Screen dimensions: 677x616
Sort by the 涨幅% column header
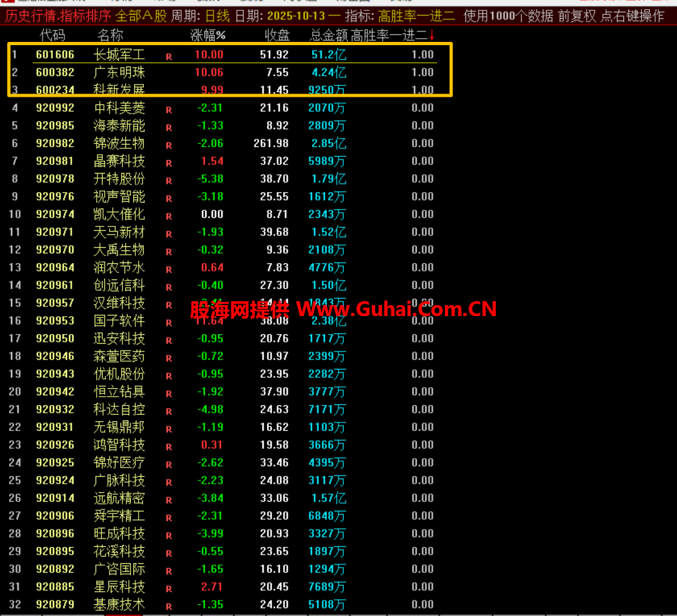click(208, 35)
